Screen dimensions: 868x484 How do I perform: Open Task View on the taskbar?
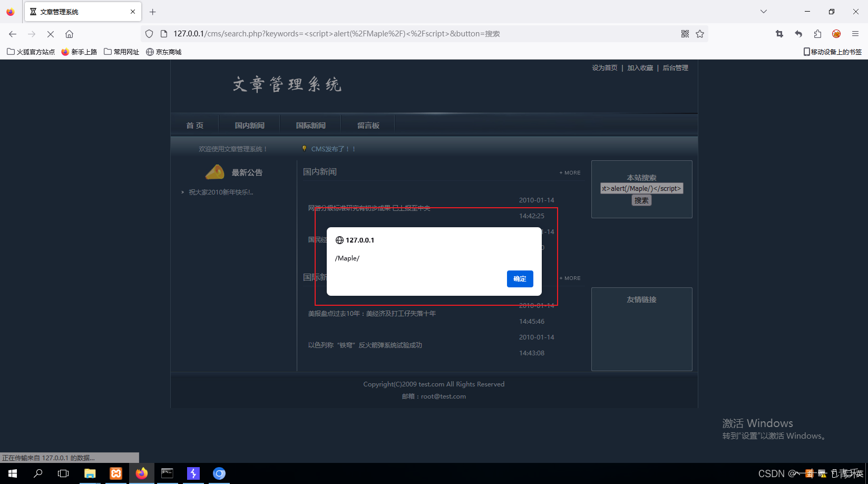(63, 473)
